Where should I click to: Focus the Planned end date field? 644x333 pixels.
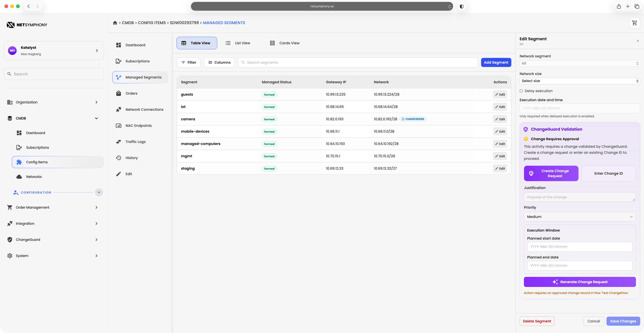click(580, 266)
